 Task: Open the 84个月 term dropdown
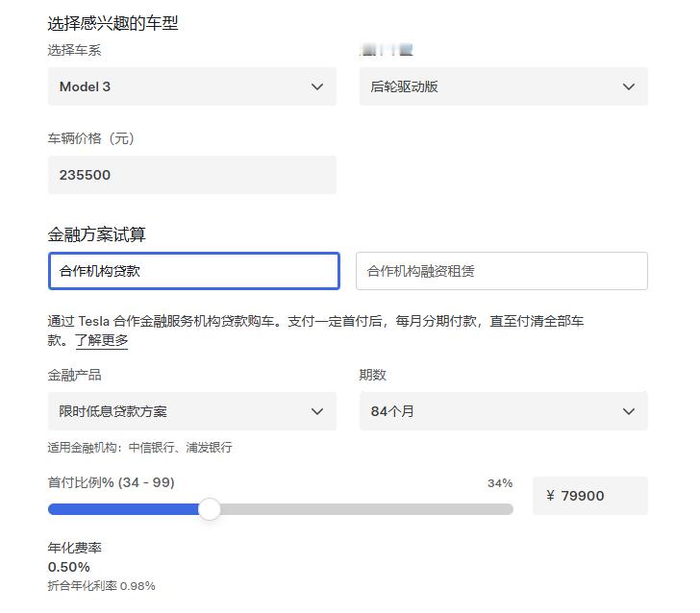click(503, 411)
